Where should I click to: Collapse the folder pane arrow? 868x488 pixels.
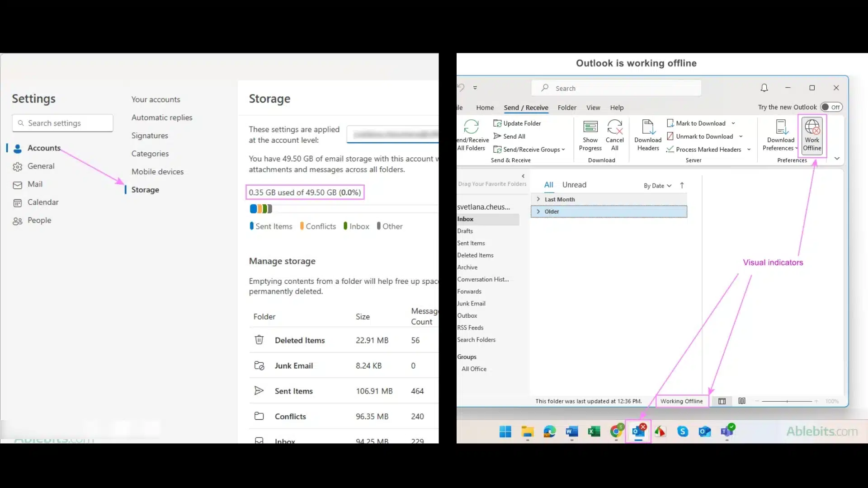click(523, 176)
